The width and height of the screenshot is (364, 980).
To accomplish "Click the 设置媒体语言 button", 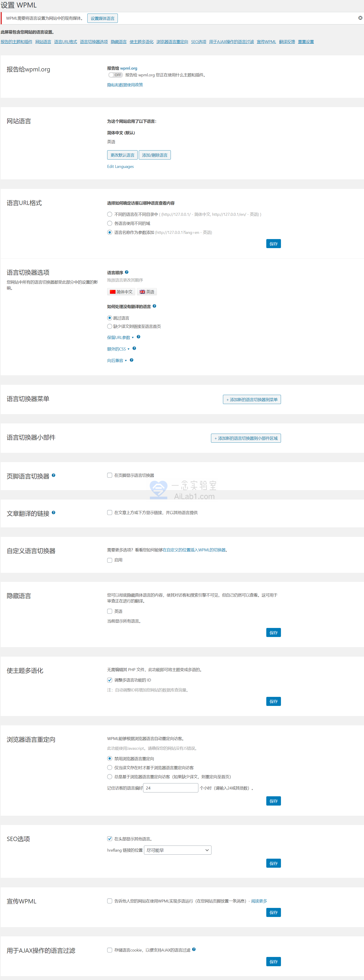I will click(x=103, y=18).
